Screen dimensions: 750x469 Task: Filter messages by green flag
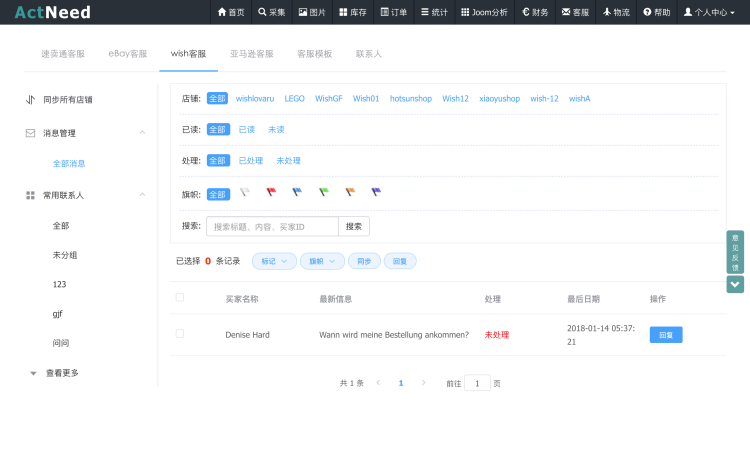(x=323, y=192)
